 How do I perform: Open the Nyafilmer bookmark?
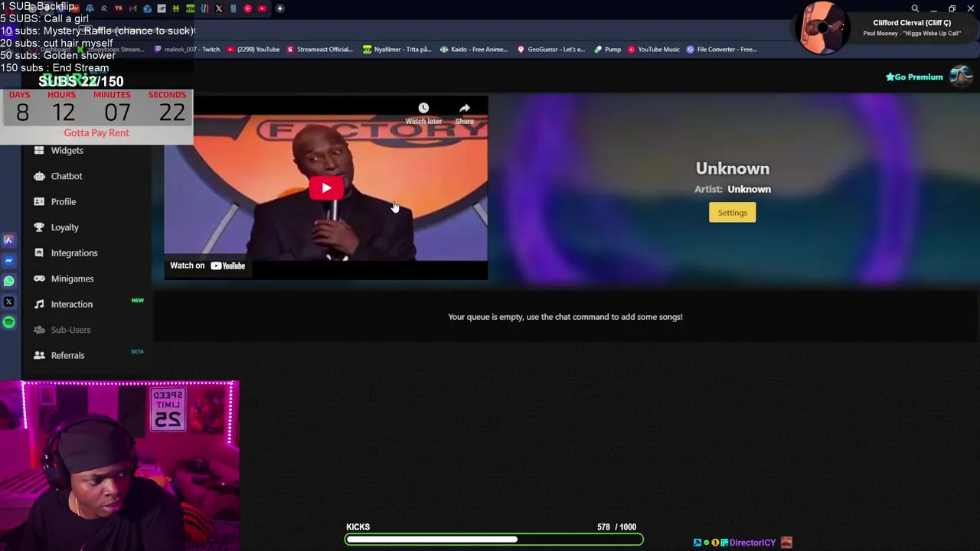point(397,50)
